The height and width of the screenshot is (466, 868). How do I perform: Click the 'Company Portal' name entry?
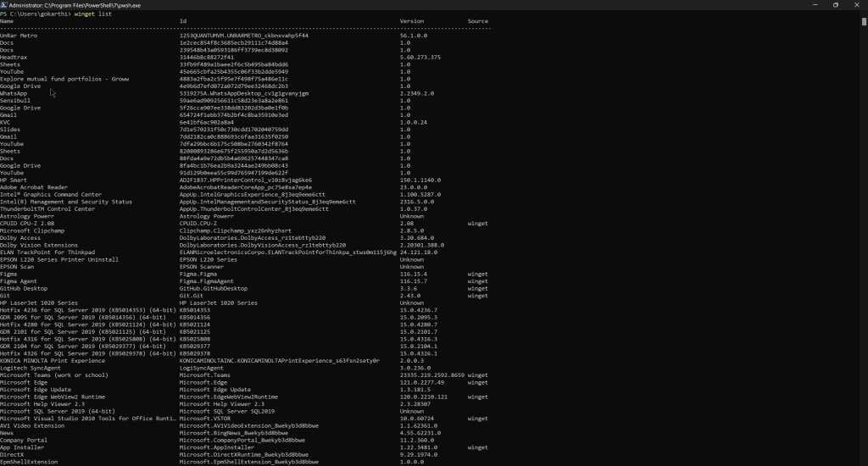click(x=24, y=440)
